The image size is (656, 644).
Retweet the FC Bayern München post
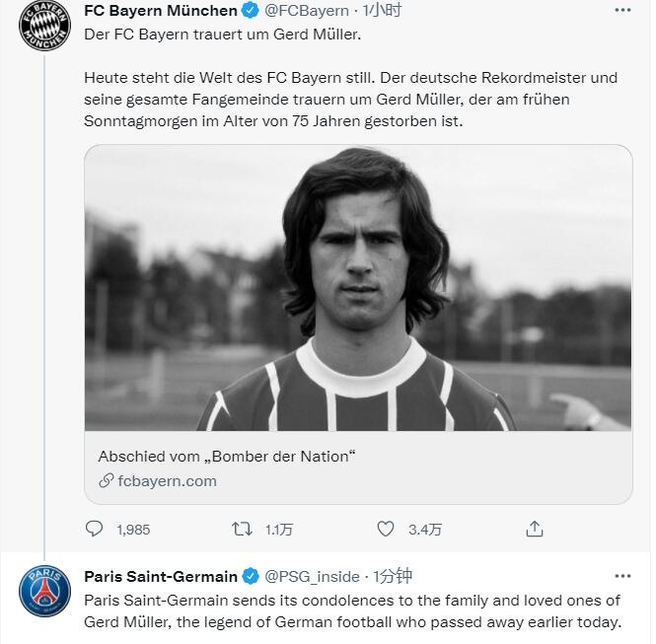242,529
